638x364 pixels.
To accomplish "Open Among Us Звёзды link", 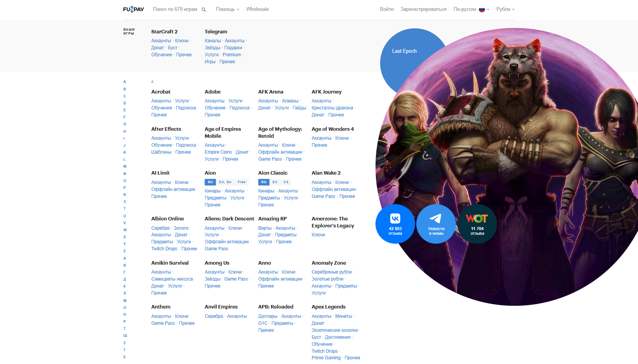I will point(212,279).
